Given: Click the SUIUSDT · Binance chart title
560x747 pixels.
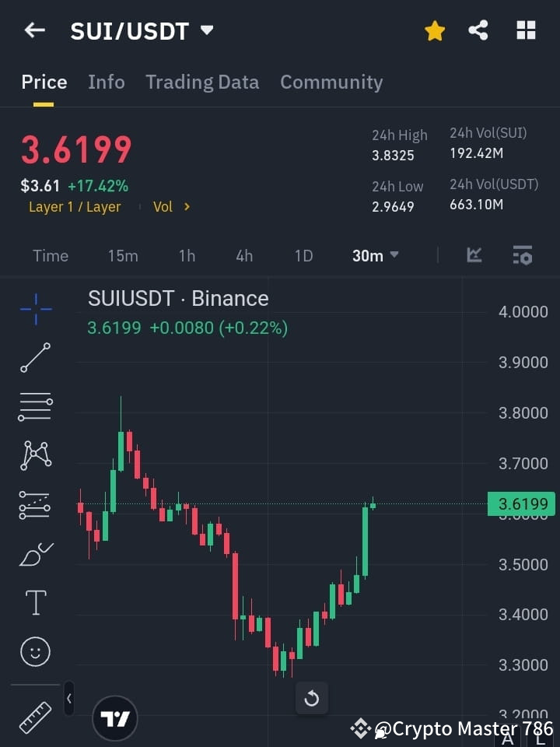Looking at the screenshot, I should (178, 299).
